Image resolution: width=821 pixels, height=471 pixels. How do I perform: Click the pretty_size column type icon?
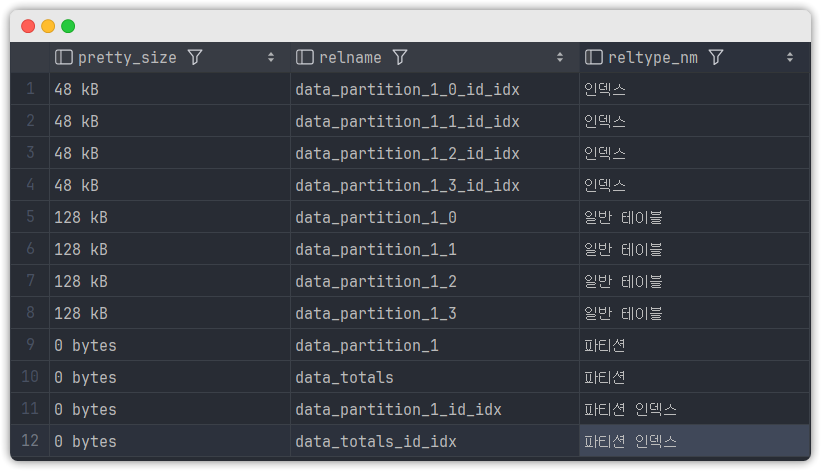pyautogui.click(x=64, y=57)
